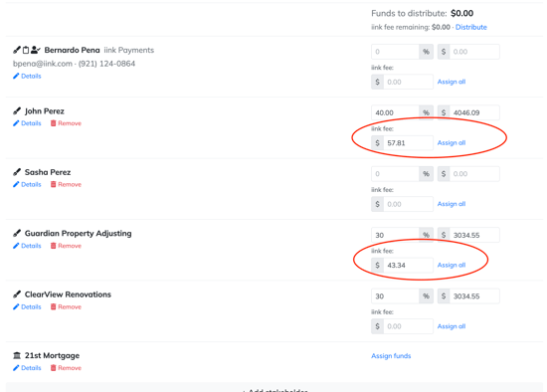Viewport: 547px width, 392px height.
Task: Open Details for John Perez
Action: point(27,123)
